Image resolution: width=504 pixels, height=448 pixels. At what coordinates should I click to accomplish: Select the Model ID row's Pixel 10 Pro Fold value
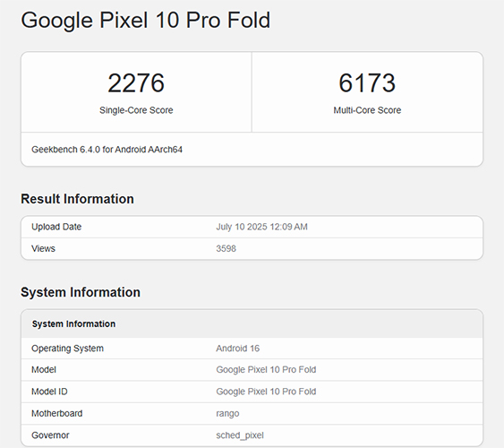tap(266, 392)
